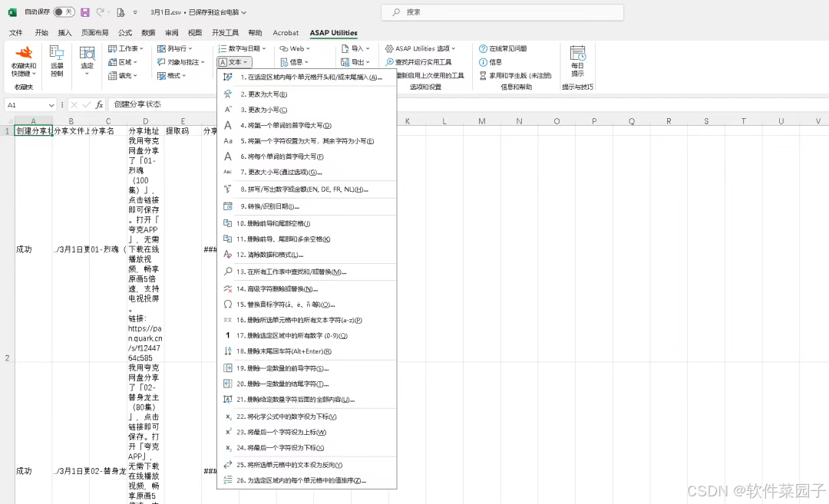Click formula bar containing 创建分享状态
This screenshot has height=504, width=829.
[467, 104]
